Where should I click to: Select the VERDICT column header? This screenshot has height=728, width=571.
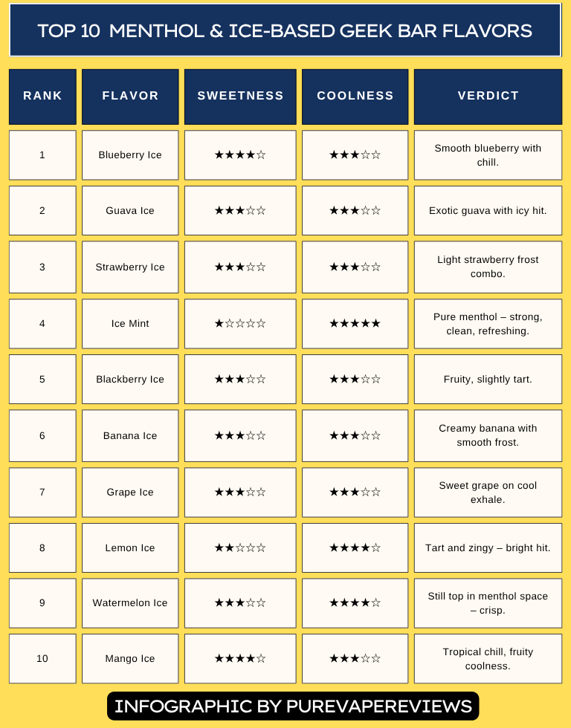(488, 97)
